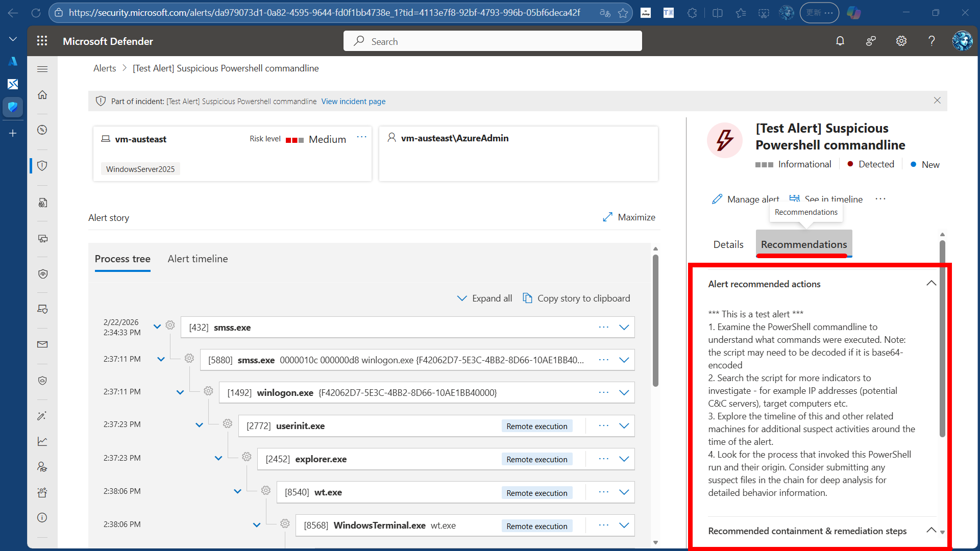
Task: Open the app launcher waffle icon
Action: [x=42, y=41]
